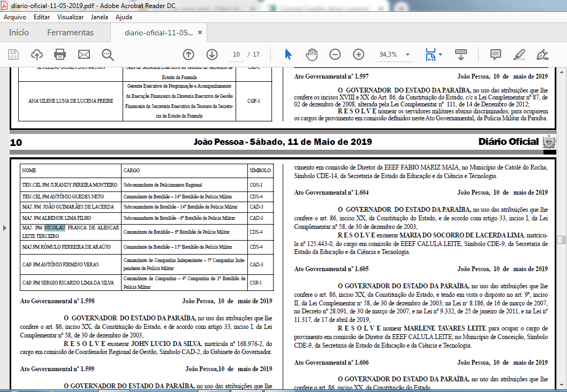Image resolution: width=567 pixels, height=392 pixels.
Task: Open the Início tab
Action: pyautogui.click(x=19, y=33)
